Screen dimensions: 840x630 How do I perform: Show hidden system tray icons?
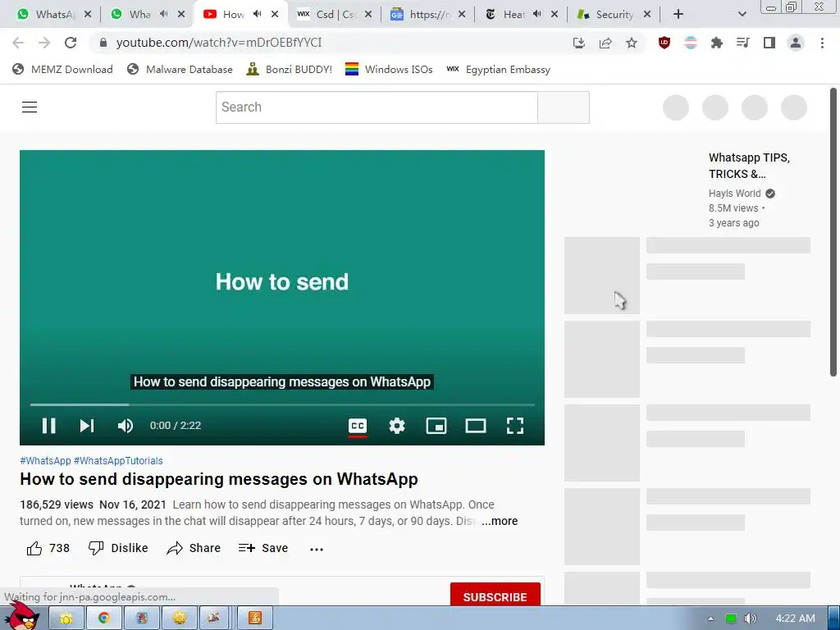710,619
